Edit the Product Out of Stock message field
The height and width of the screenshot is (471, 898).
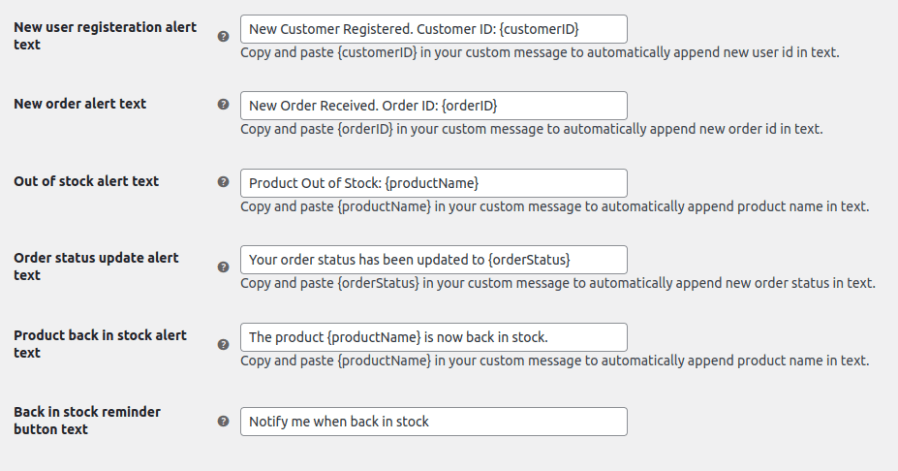tap(434, 183)
